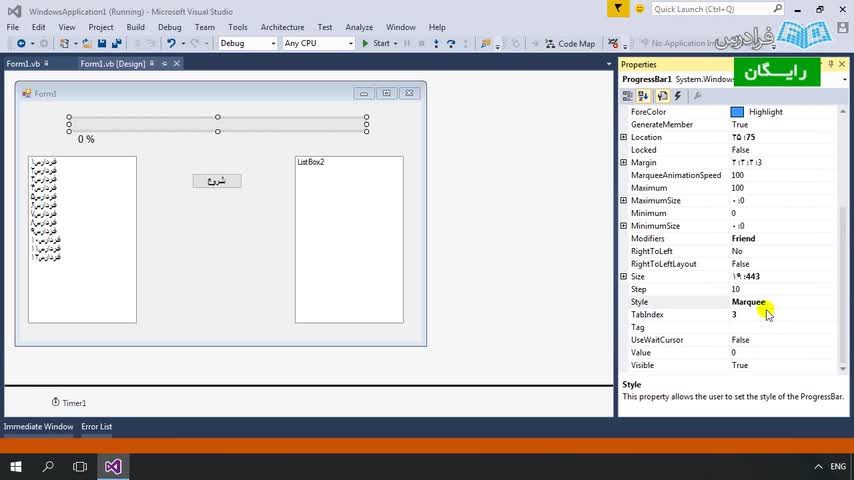Screen dimensions: 854x480
Task: Click the Form1 window icon in designer
Action: click(x=26, y=94)
